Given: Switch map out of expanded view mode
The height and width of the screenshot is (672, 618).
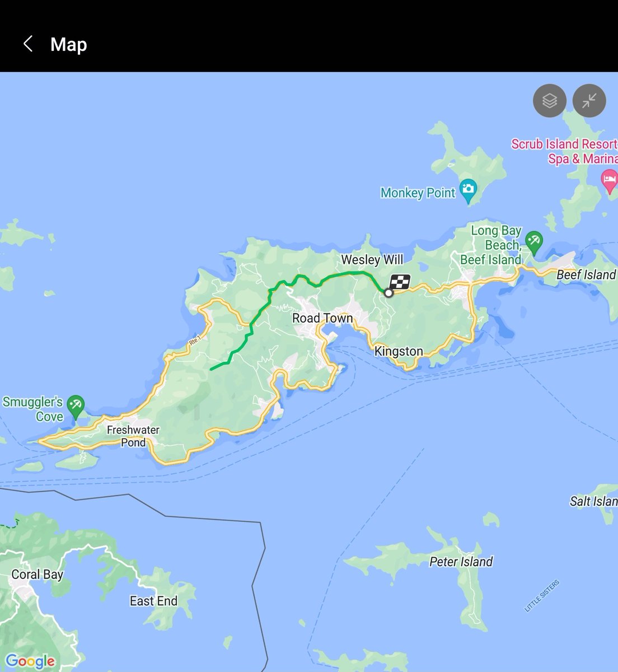Looking at the screenshot, I should 589,101.
